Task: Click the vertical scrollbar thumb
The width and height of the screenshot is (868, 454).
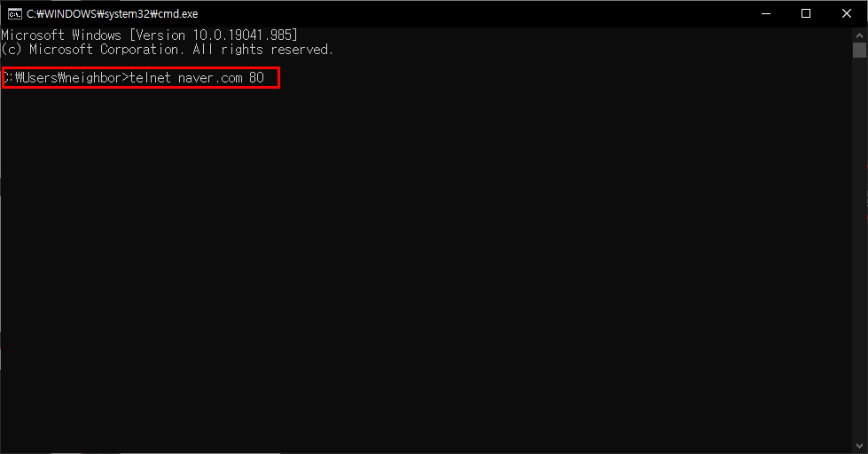Action: point(859,50)
